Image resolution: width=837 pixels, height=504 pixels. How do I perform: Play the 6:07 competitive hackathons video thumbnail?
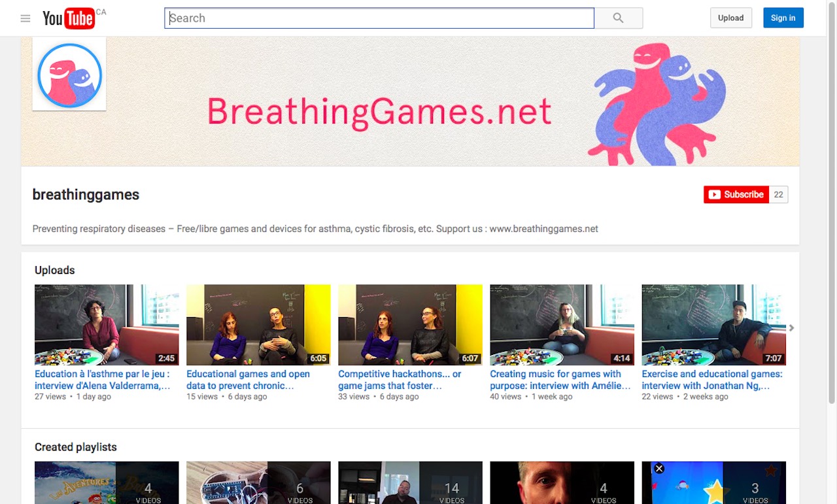click(x=410, y=324)
